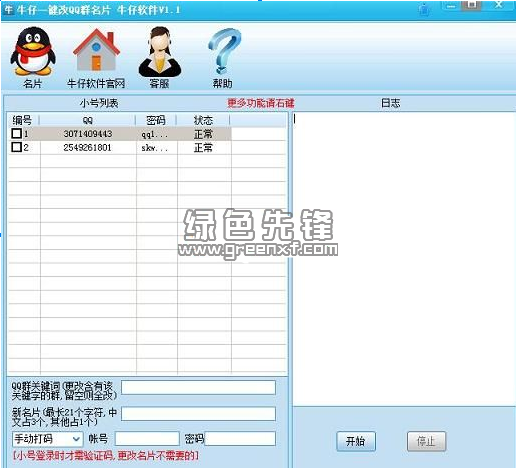Select QQ number 2549261801

click(x=87, y=147)
